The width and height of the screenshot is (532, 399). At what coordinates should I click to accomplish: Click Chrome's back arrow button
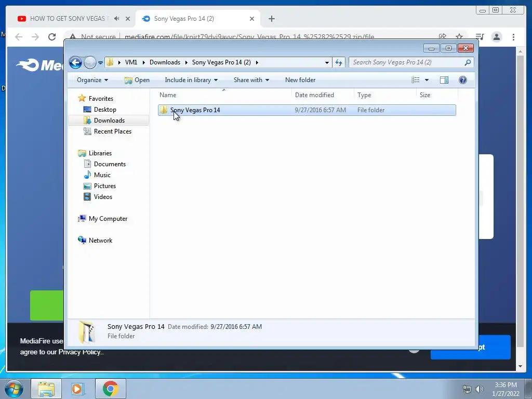click(19, 37)
